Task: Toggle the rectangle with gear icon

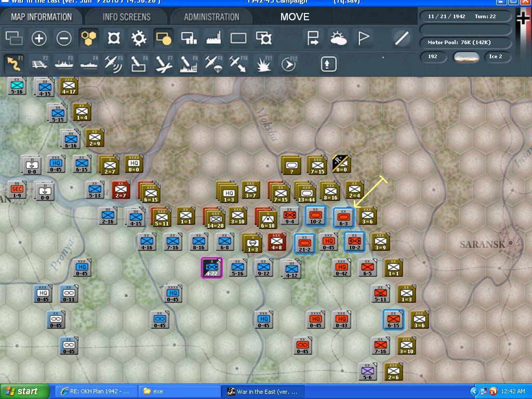Action: tap(263, 38)
